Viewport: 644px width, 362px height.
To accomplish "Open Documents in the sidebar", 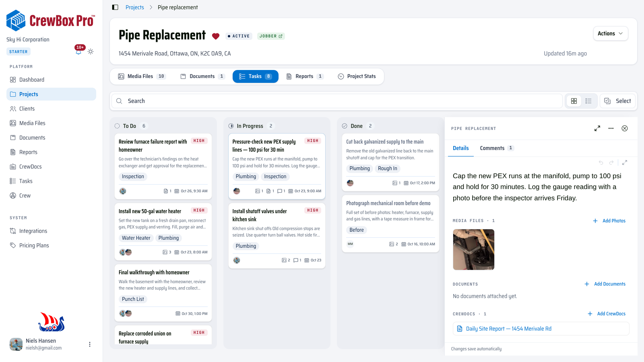I will coord(51,138).
